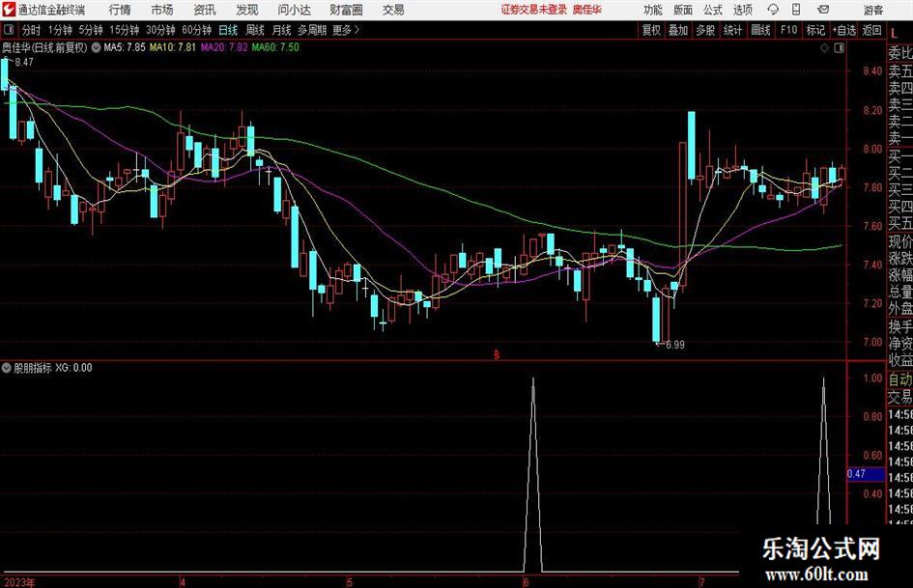The width and height of the screenshot is (913, 588).
Task: Expand 更多 period options
Action: [346, 30]
